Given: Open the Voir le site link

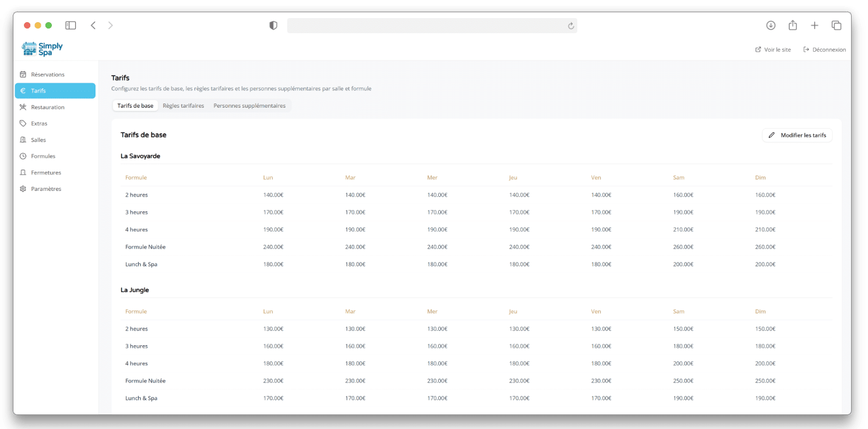Looking at the screenshot, I should click(x=773, y=49).
